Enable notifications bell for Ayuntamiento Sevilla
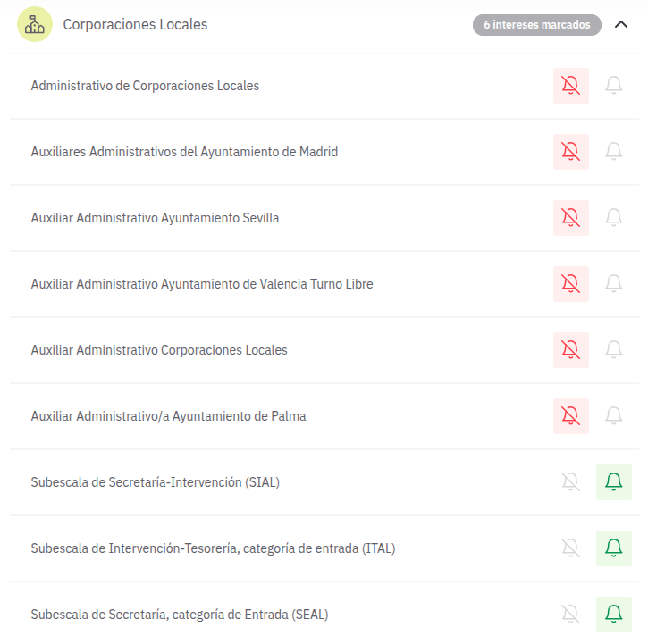648x644 pixels. click(x=614, y=218)
